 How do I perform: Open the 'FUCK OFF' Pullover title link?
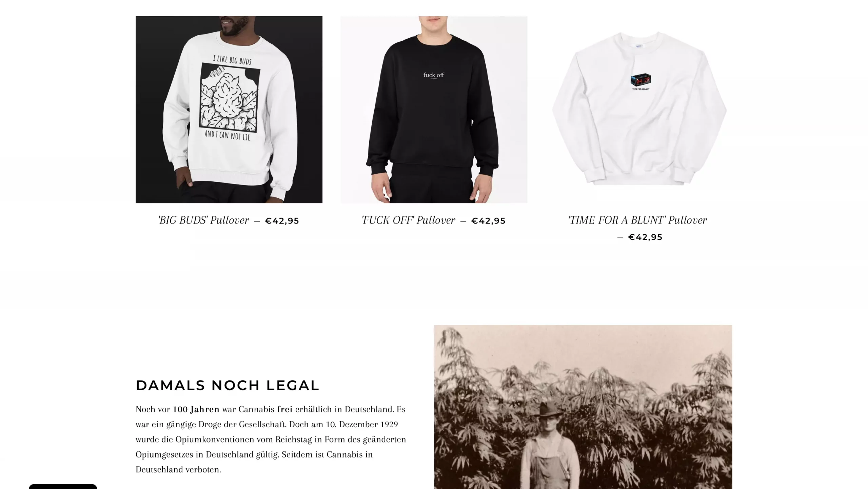[x=409, y=220]
